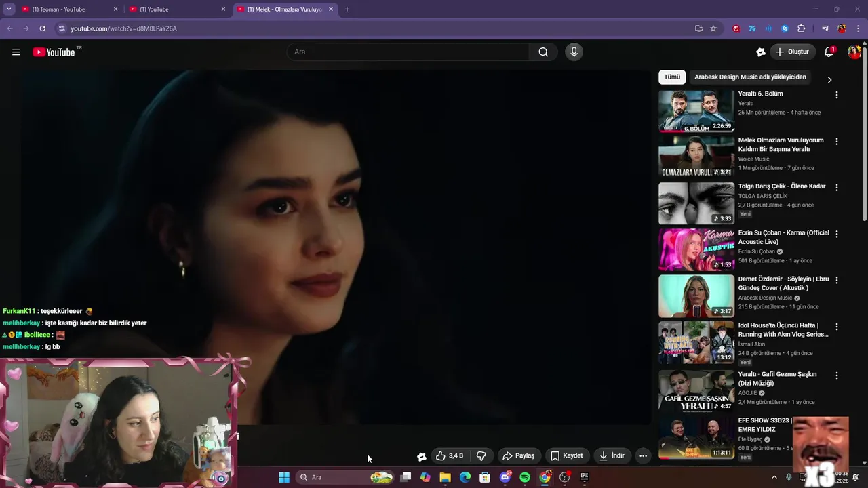
Task: Bookmark this page with star icon
Action: pos(713,28)
